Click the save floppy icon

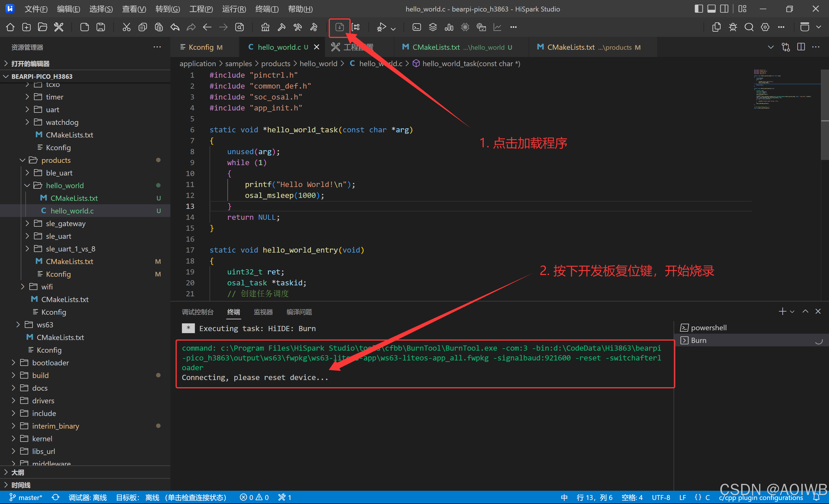[100, 27]
